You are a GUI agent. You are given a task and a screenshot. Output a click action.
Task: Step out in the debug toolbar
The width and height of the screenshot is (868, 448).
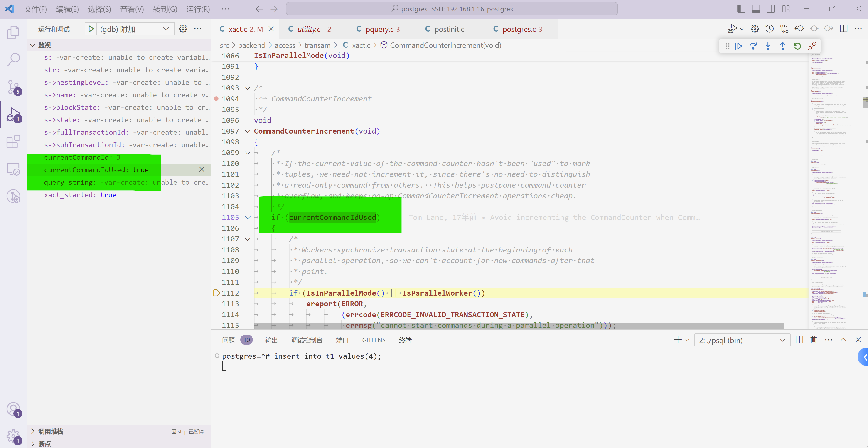click(783, 46)
